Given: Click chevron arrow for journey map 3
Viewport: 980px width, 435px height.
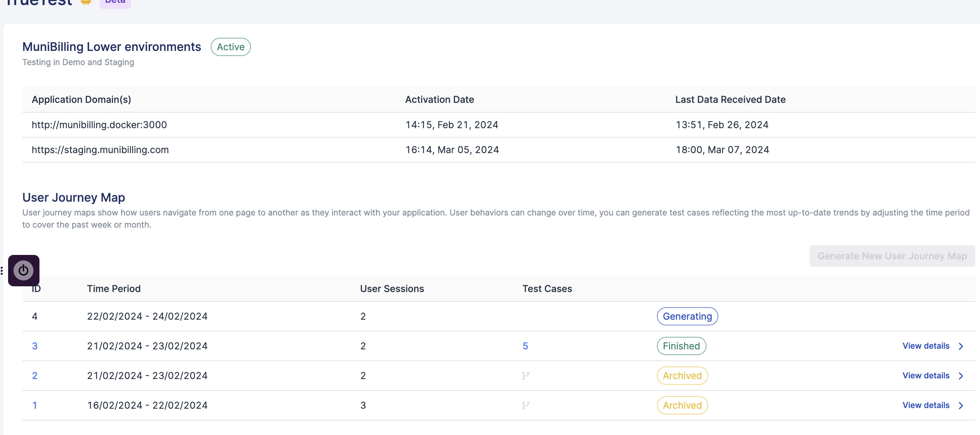Looking at the screenshot, I should [960, 346].
